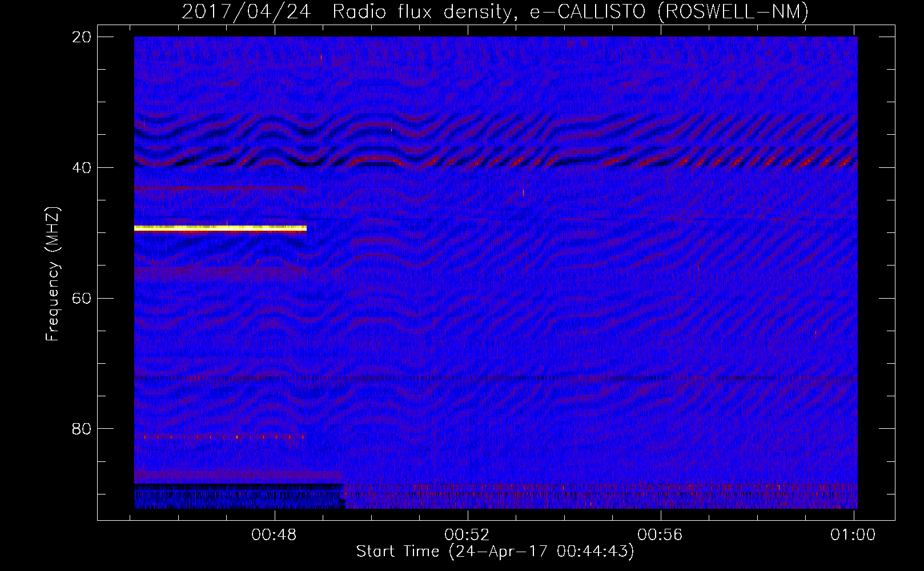924x571 pixels.
Task: Select the 'Frequency (MHZ)' y-axis label
Action: click(x=53, y=274)
